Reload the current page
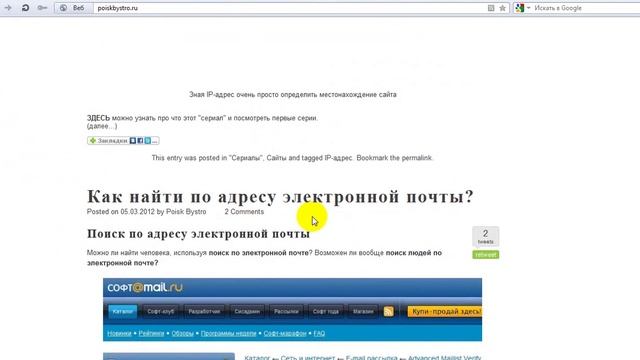Screen dimensions: 640x360 click(25, 8)
